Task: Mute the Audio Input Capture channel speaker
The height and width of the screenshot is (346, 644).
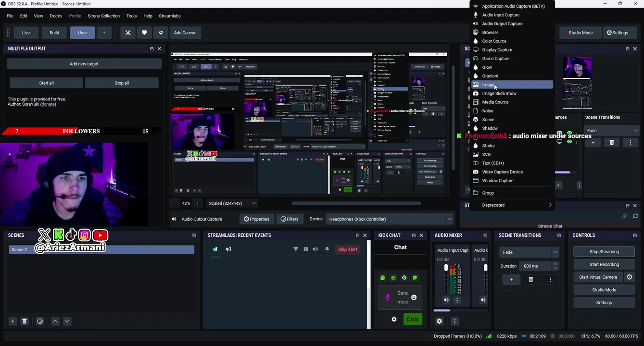Action: pyautogui.click(x=446, y=300)
